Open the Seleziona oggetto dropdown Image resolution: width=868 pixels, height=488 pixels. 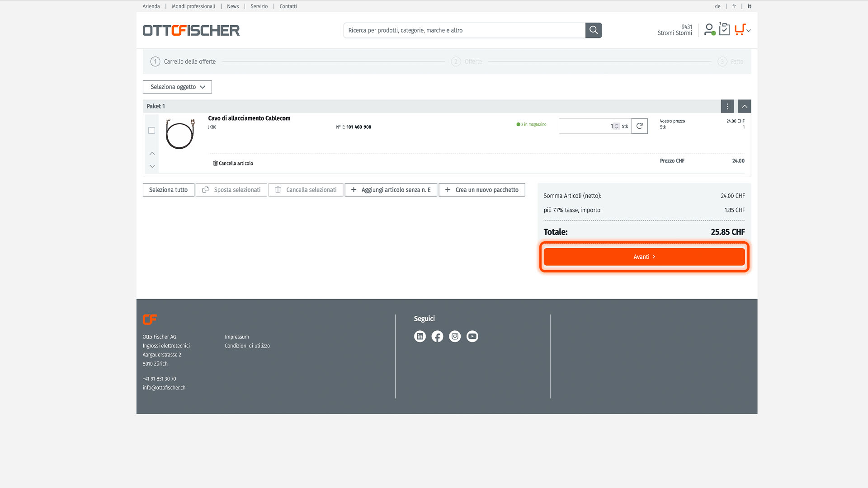tap(177, 87)
